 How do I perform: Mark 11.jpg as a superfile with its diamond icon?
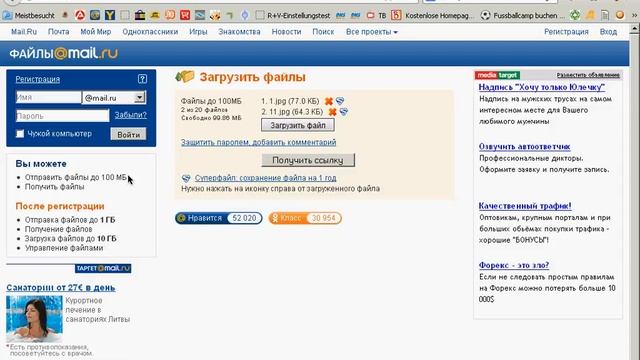tap(344, 111)
